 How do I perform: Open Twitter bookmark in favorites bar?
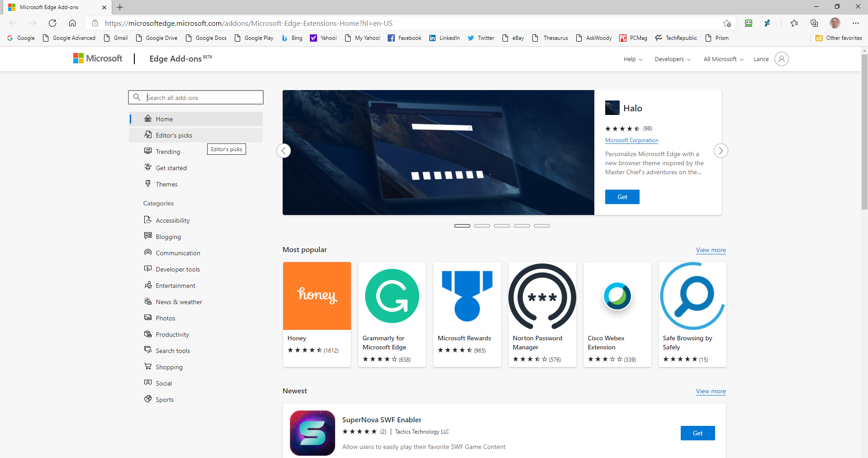tap(481, 38)
